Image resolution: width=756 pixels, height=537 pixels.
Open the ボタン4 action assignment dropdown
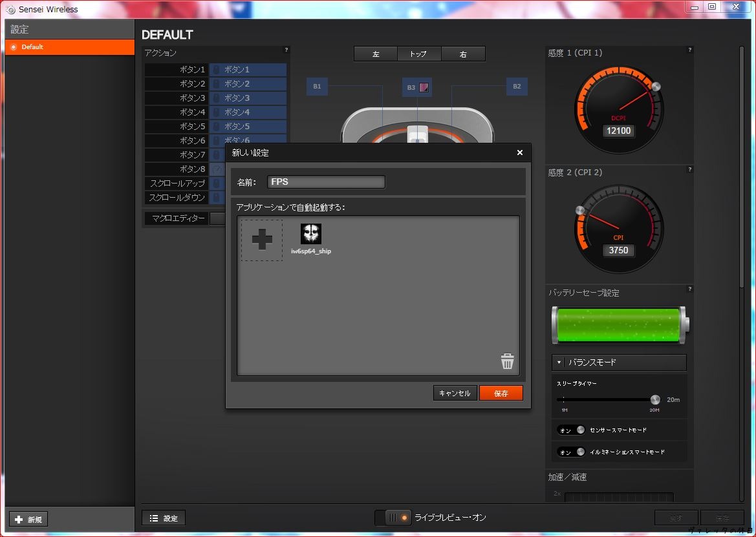[x=248, y=112]
